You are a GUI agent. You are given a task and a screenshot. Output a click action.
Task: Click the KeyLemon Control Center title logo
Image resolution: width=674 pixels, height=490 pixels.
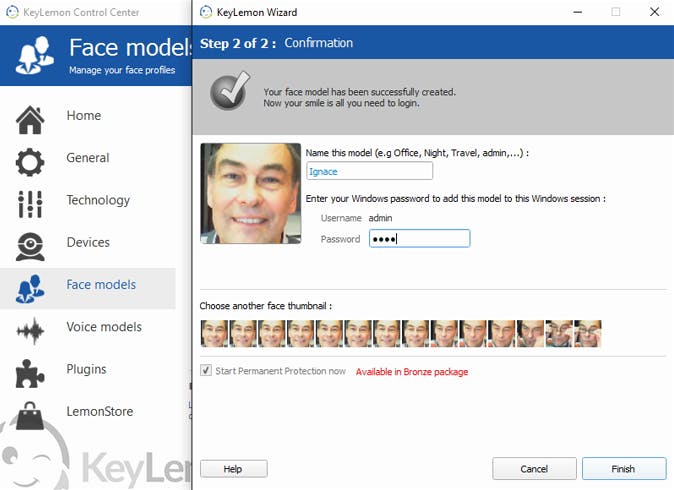click(12, 12)
